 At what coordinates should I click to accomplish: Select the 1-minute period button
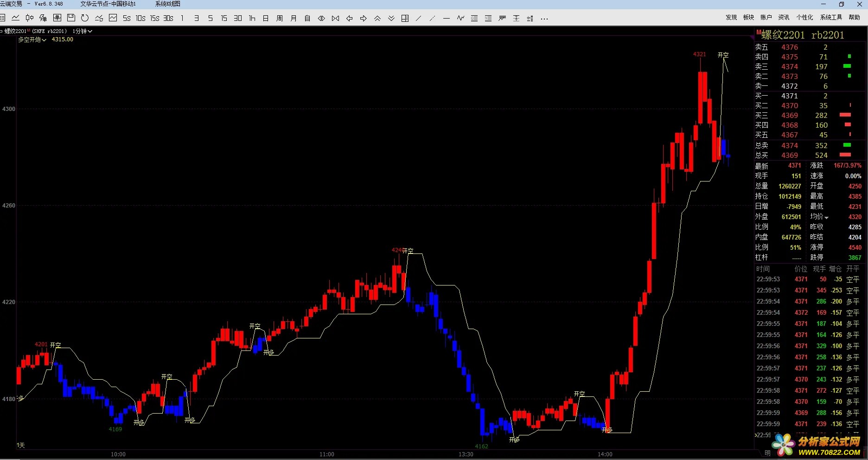pos(182,18)
